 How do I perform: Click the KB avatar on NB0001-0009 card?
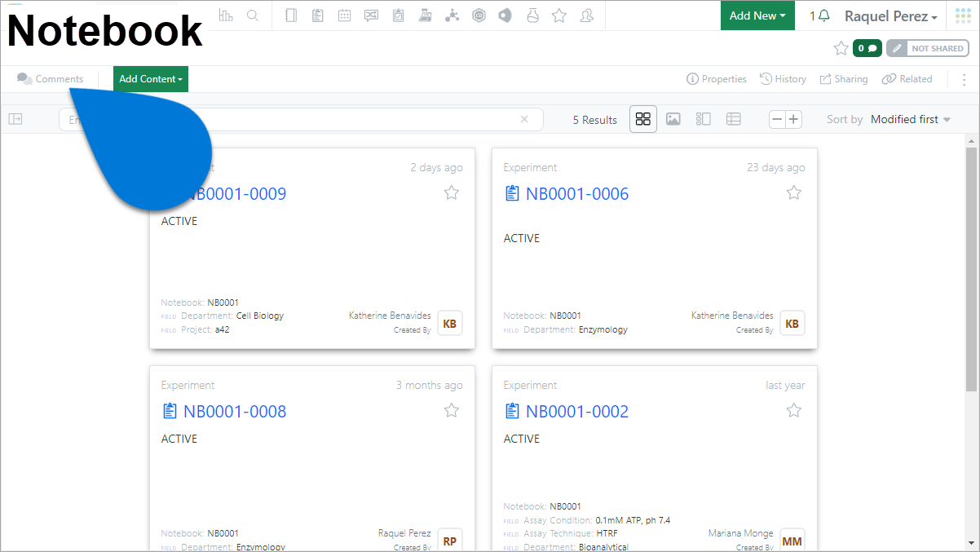click(450, 323)
